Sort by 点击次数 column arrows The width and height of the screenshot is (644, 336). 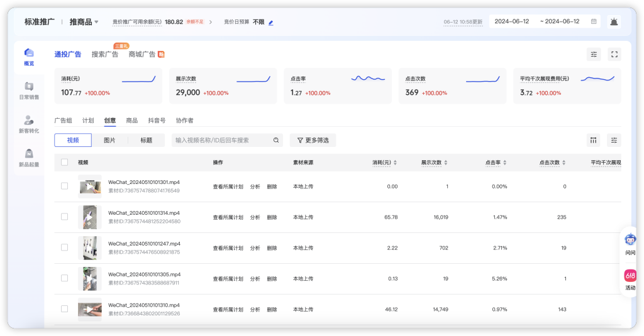[564, 163]
